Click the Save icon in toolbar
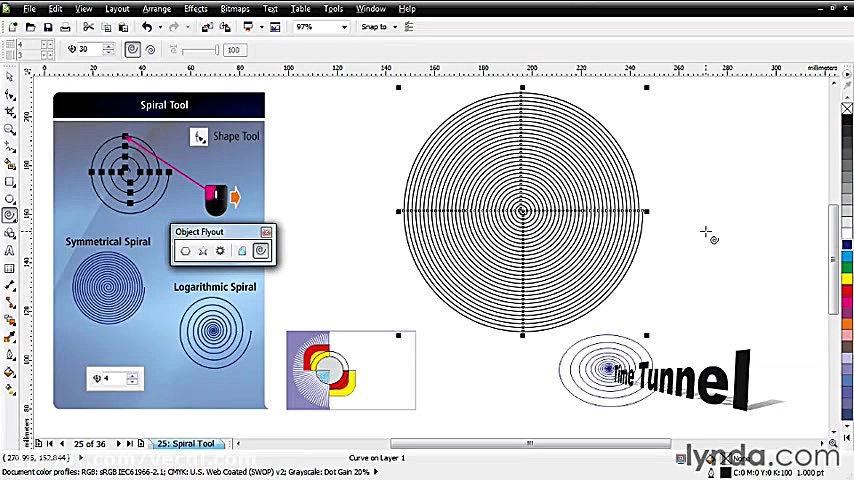The image size is (854, 480). tap(48, 27)
